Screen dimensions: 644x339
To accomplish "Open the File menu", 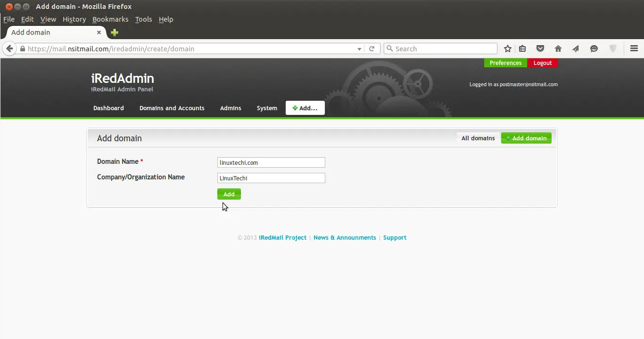I will 9,19.
